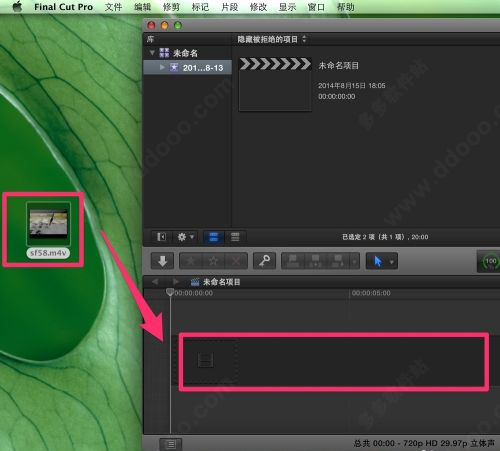Open the 隐藏被拒绝的项目 filter dropdown

271,39
